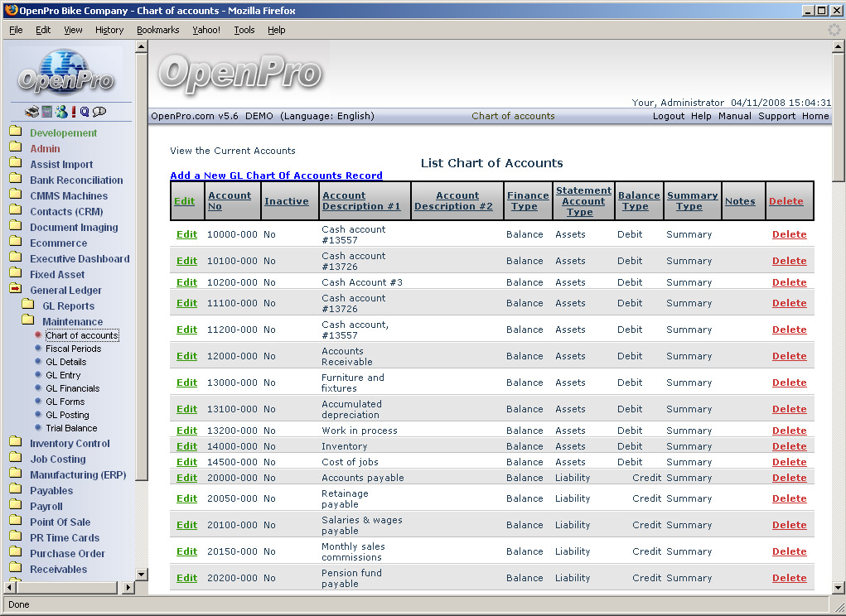Open the calculator icon in sidebar
Screen dimensions: 846x616
click(46, 112)
